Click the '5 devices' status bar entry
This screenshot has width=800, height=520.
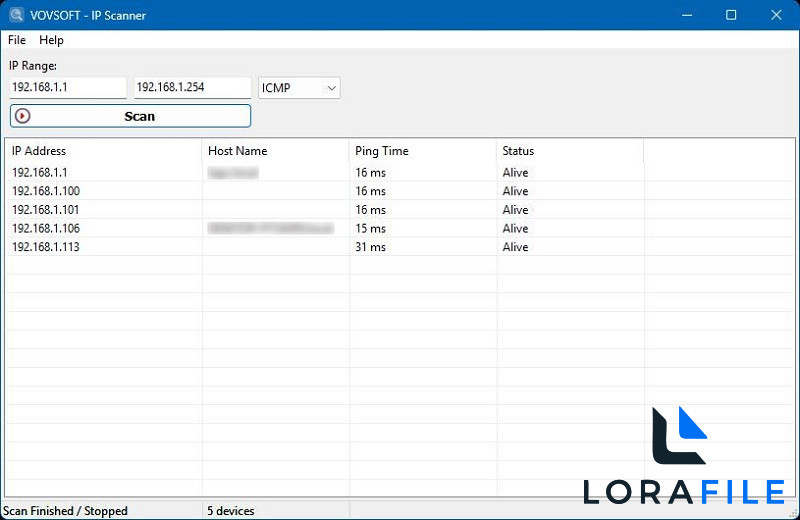(231, 511)
